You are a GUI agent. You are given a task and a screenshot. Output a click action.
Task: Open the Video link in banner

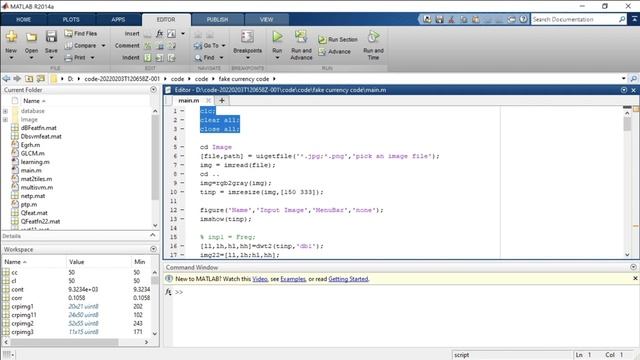point(260,279)
